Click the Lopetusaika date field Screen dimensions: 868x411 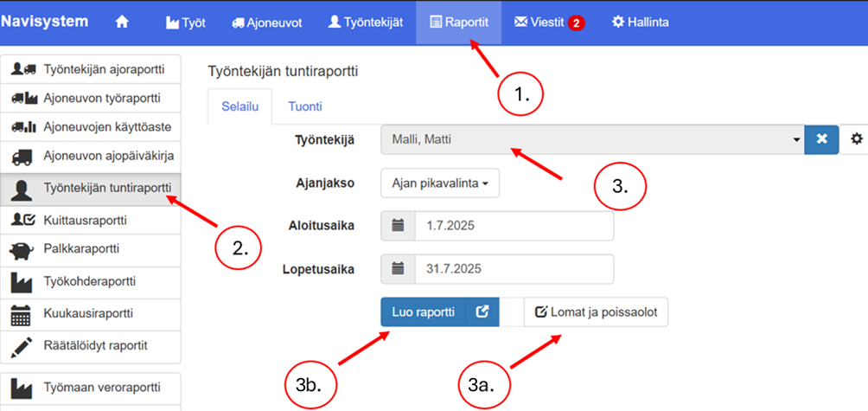point(514,269)
